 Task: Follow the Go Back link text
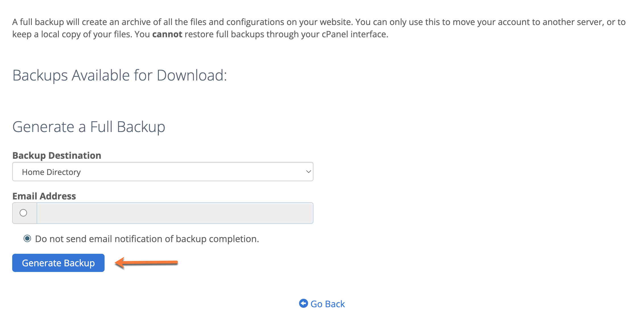pos(327,304)
